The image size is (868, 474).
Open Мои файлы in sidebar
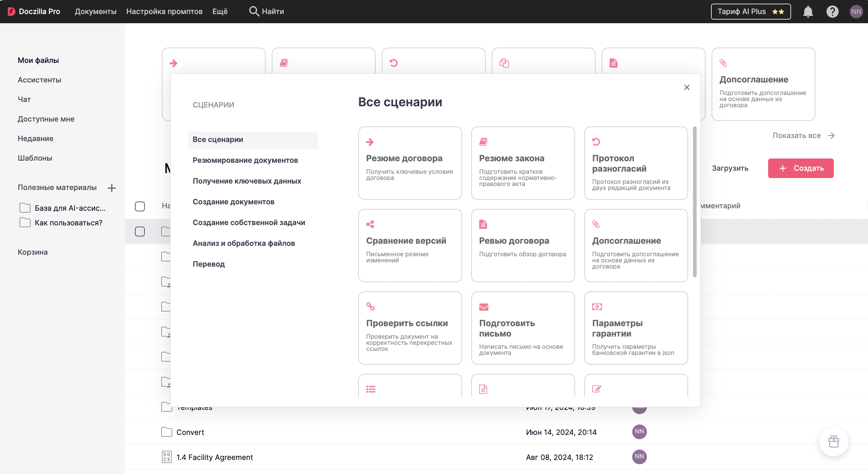click(x=38, y=60)
